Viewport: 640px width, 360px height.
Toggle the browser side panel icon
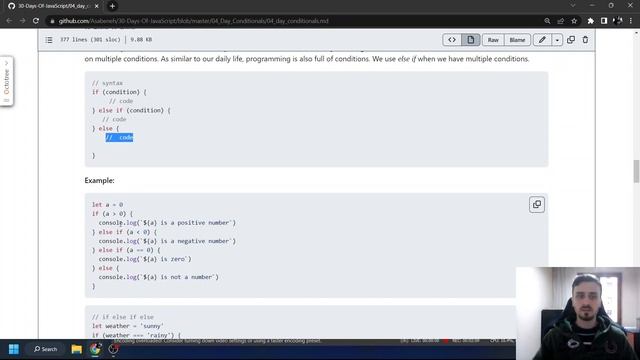(604, 21)
